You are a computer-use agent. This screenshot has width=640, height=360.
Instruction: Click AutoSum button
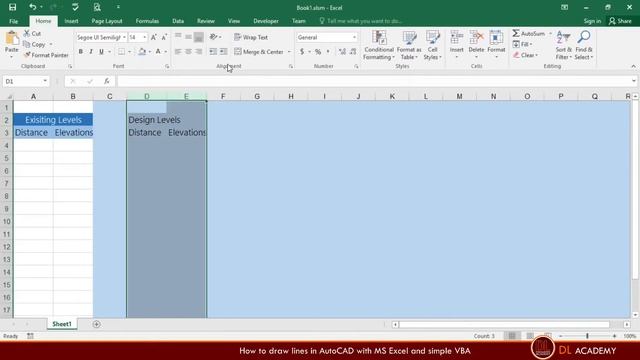[x=529, y=33]
